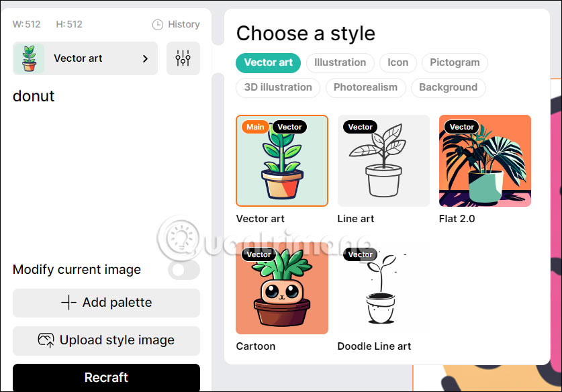The image size is (562, 392).
Task: Open the Pictogram tab
Action: click(x=455, y=62)
